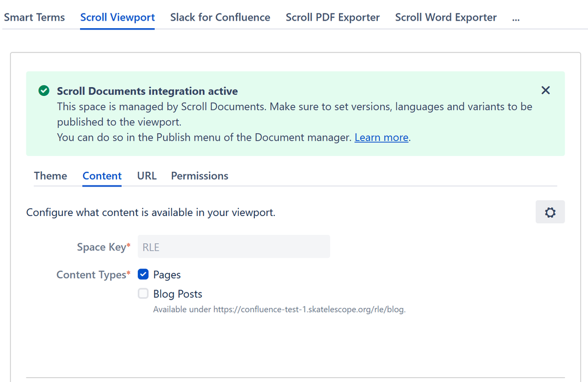Switch to Smart Terms

point(34,17)
